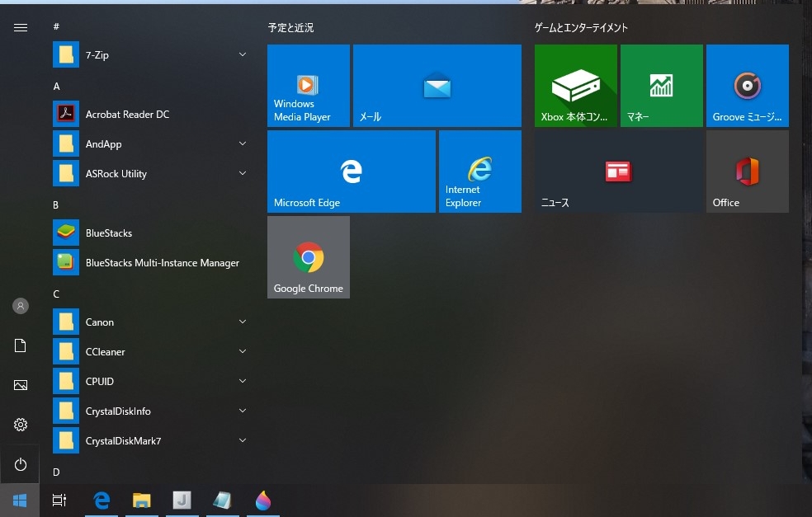
Task: Select the ASRock Utility folder label
Action: click(116, 174)
